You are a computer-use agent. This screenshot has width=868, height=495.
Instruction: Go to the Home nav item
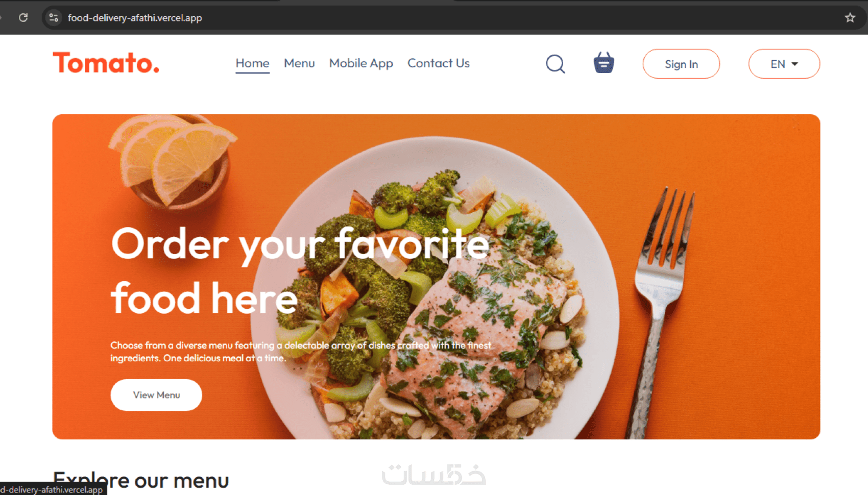[252, 63]
